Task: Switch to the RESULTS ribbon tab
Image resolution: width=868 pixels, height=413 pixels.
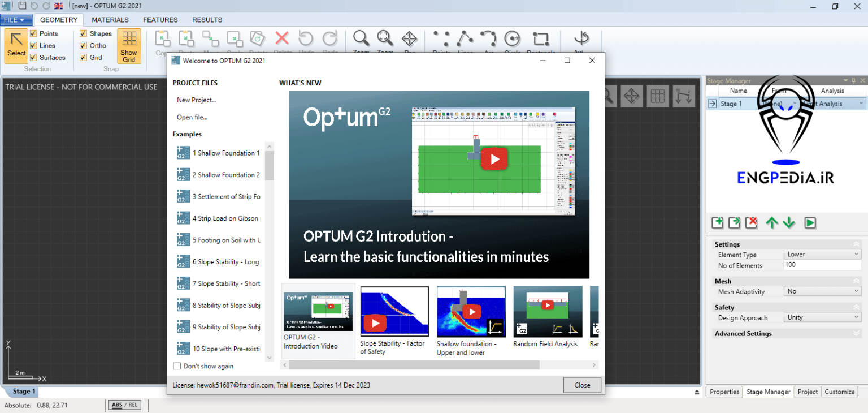Action: coord(207,20)
